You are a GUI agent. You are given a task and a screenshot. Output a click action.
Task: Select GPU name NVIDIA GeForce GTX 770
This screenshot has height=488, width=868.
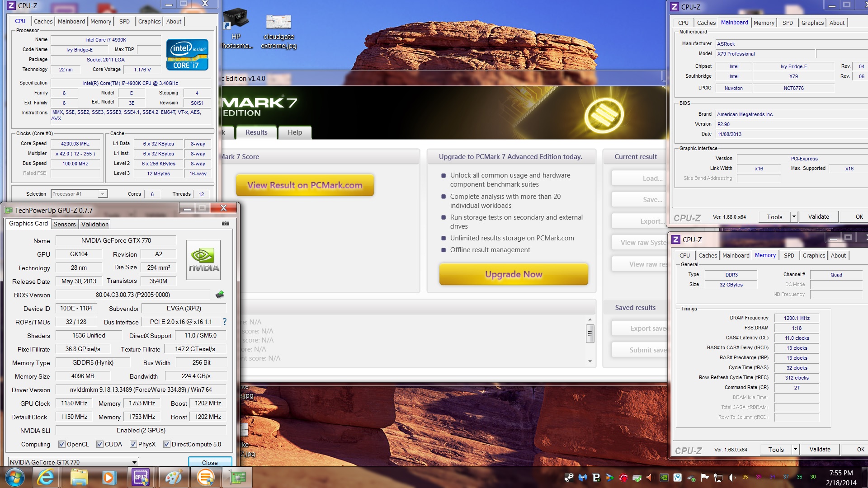(x=116, y=240)
